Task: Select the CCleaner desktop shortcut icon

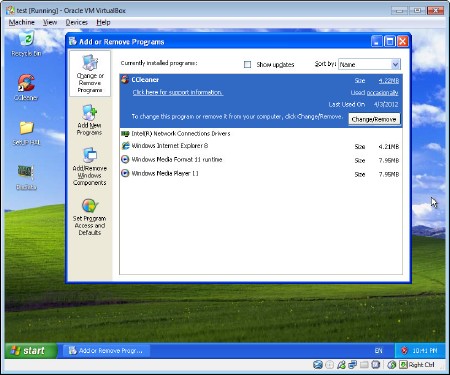Action: [26, 83]
